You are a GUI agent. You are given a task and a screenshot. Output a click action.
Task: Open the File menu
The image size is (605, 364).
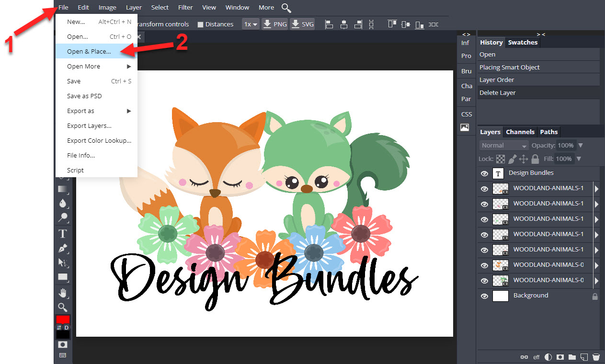coord(63,8)
